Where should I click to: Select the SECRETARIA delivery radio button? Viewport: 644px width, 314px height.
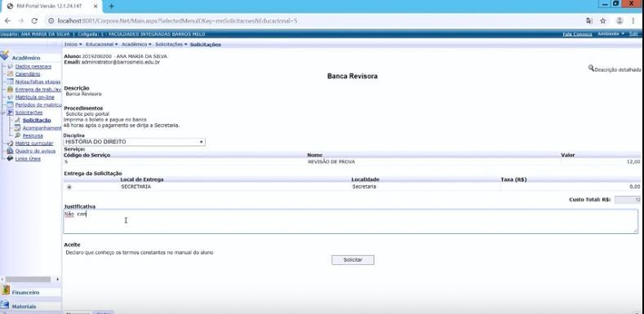coord(69,187)
